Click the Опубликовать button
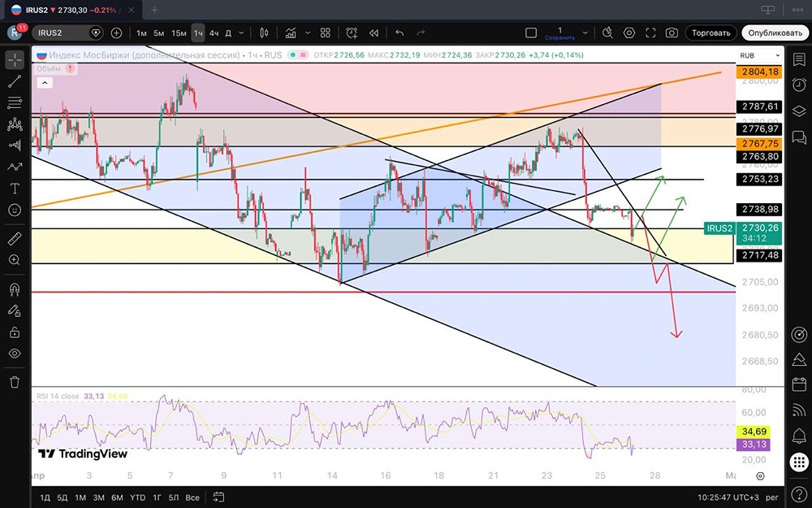Image resolution: width=812 pixels, height=508 pixels. [775, 33]
